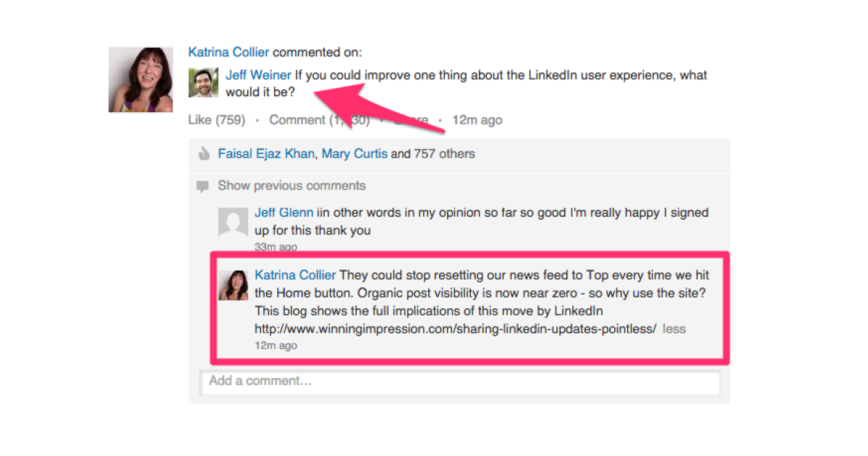Click Jeff Glenn's placeholder avatar
The width and height of the screenshot is (868, 456).
pos(234,221)
